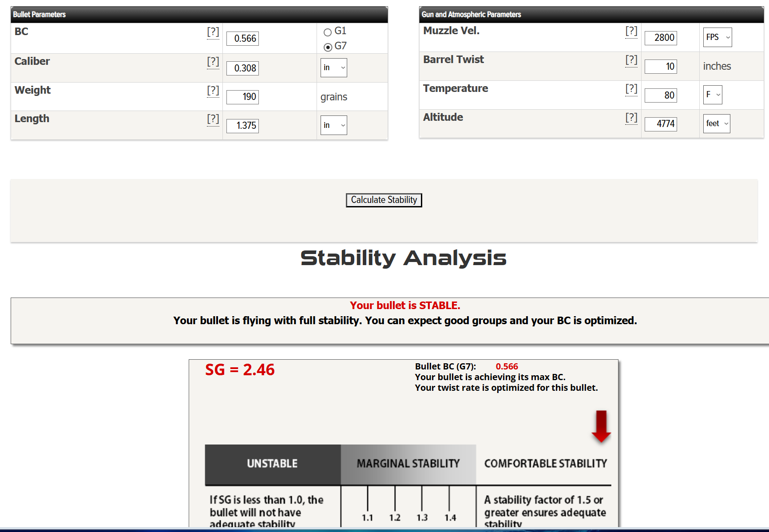
Task: Open Muzzle Vel. help icon
Action: [x=631, y=31]
